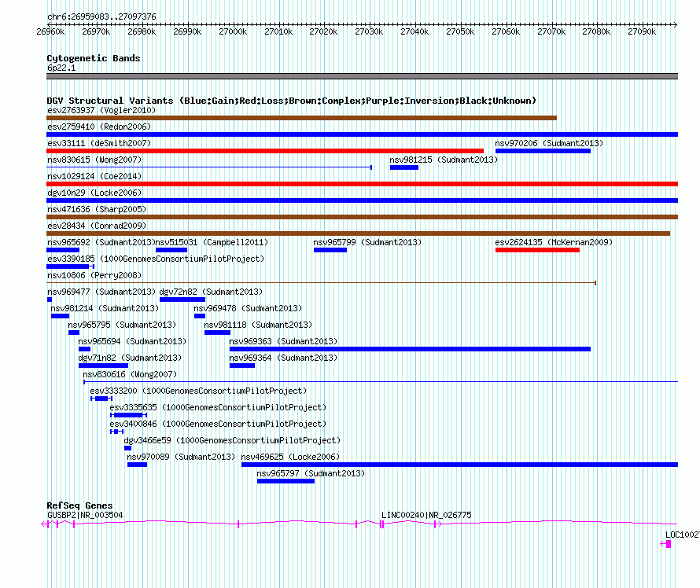This screenshot has width=700, height=588.
Task: Click the chr6:26959083..27097376 coordinate text
Action: pyautogui.click(x=101, y=17)
